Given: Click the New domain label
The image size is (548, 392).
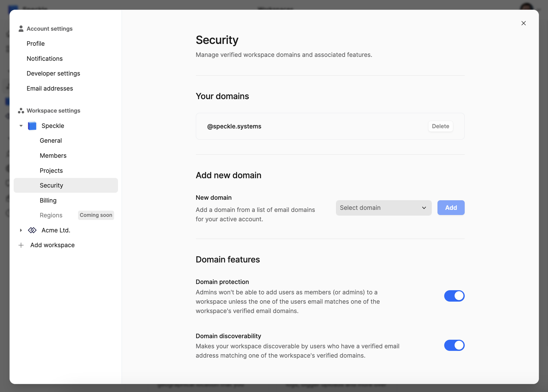Looking at the screenshot, I should click(214, 197).
